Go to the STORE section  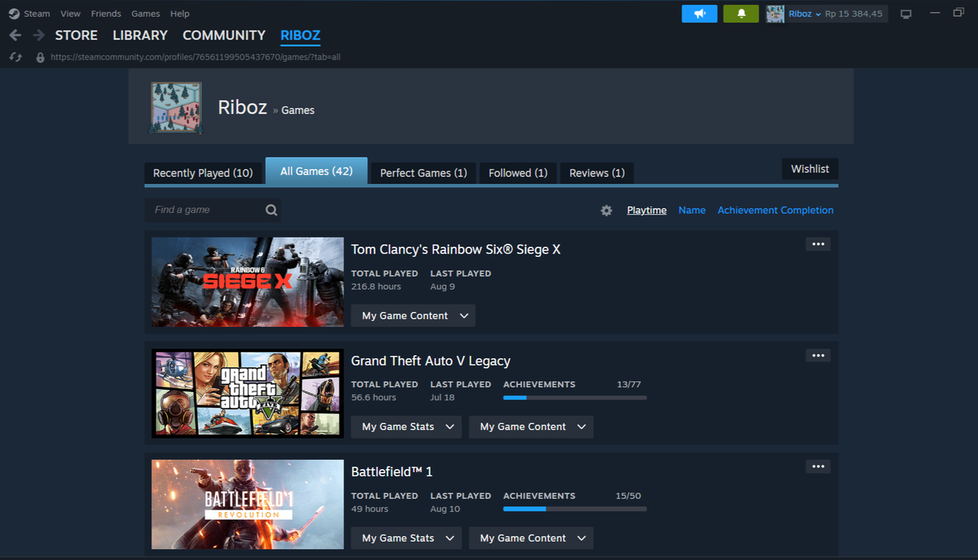76,35
